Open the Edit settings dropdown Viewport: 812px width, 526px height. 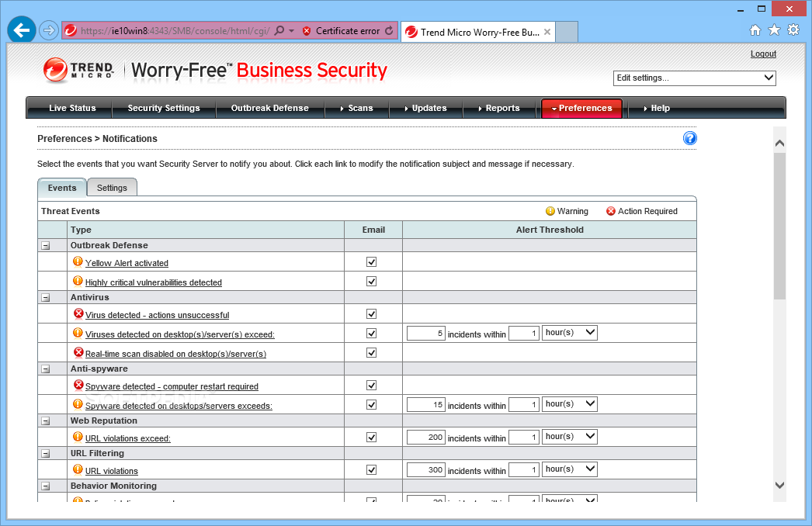click(695, 78)
